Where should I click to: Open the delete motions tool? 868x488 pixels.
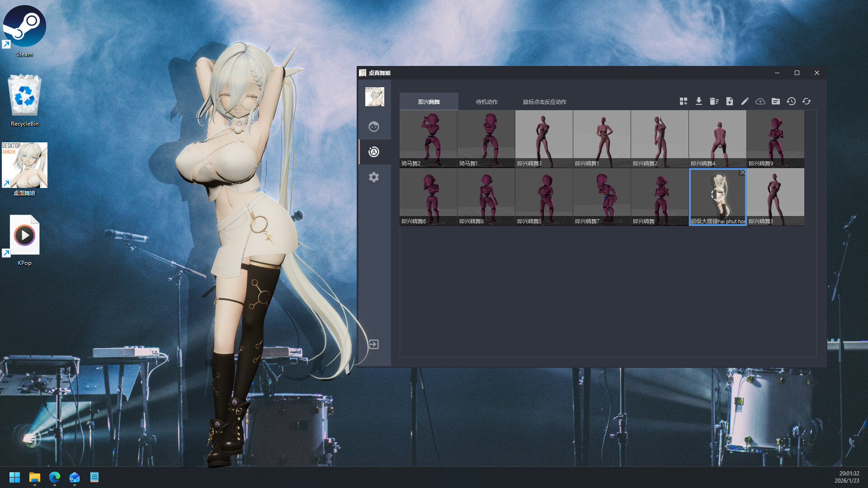point(715,101)
